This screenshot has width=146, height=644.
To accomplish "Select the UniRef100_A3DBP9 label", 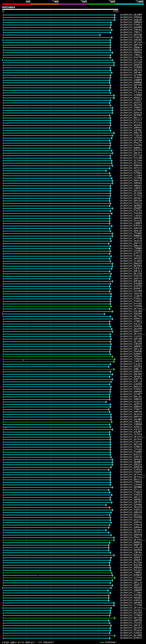I will coord(131,80).
